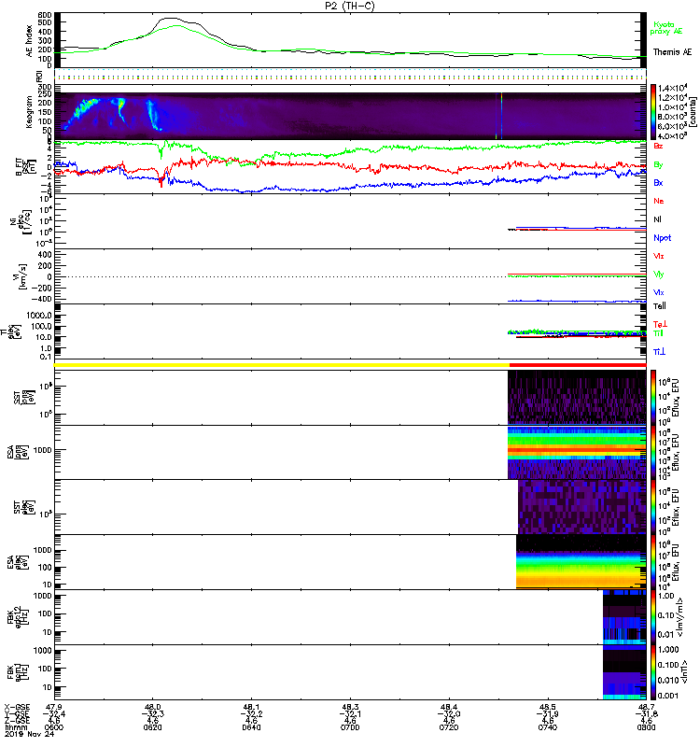Screen dimensions: 700x747
Task: Click the SST elec Eflux colorbar
Action: (x=652, y=507)
